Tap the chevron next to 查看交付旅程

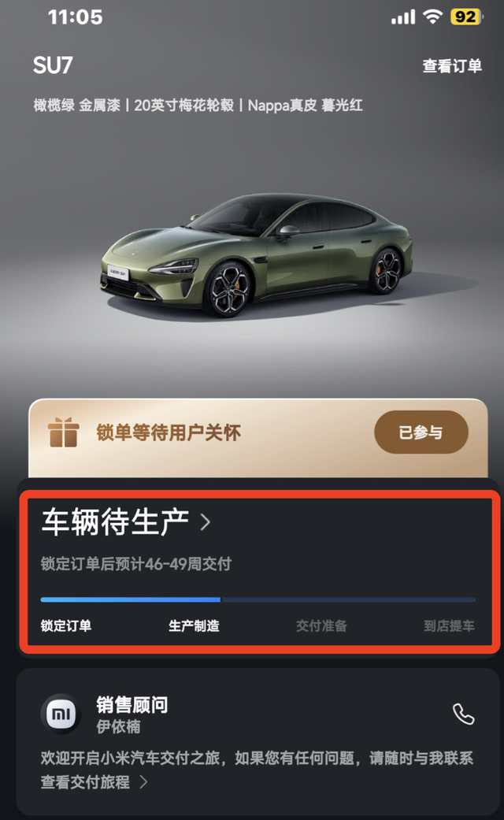click(x=144, y=782)
